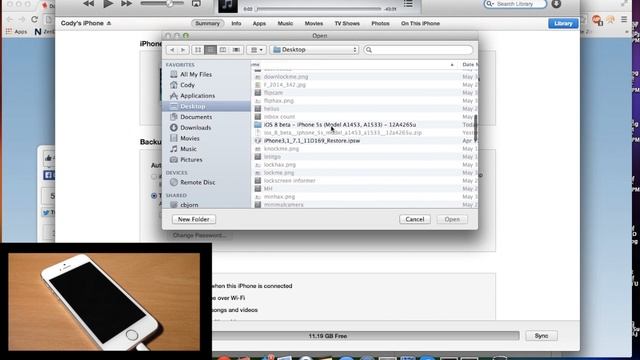Sort by the Name column header
Image resolution: width=640 pixels, height=360 pixels.
point(353,64)
